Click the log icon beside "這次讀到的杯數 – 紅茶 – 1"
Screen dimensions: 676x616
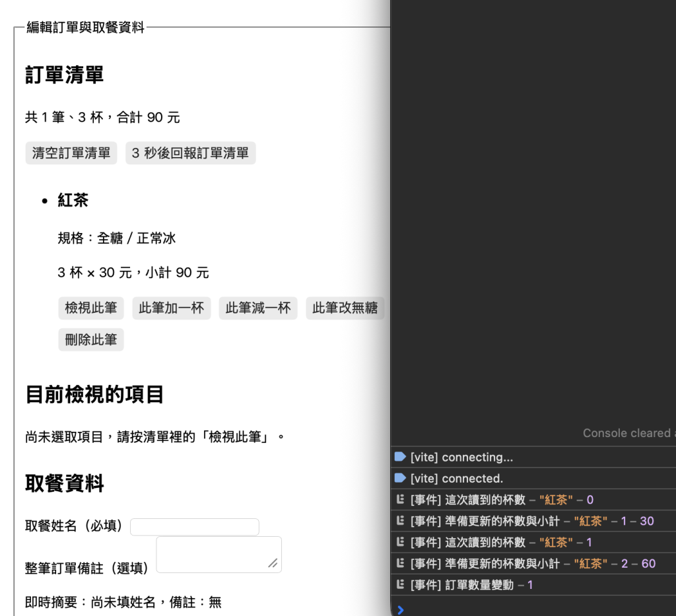point(400,541)
